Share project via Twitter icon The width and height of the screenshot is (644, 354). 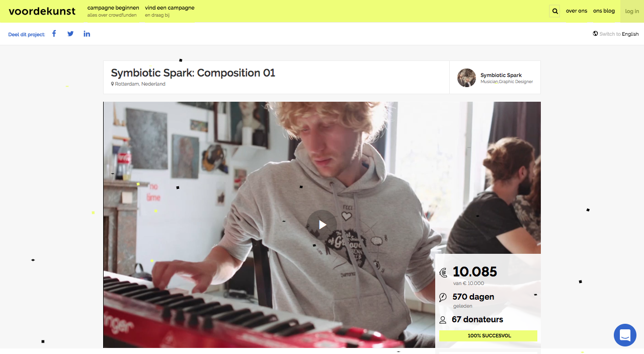pos(70,34)
